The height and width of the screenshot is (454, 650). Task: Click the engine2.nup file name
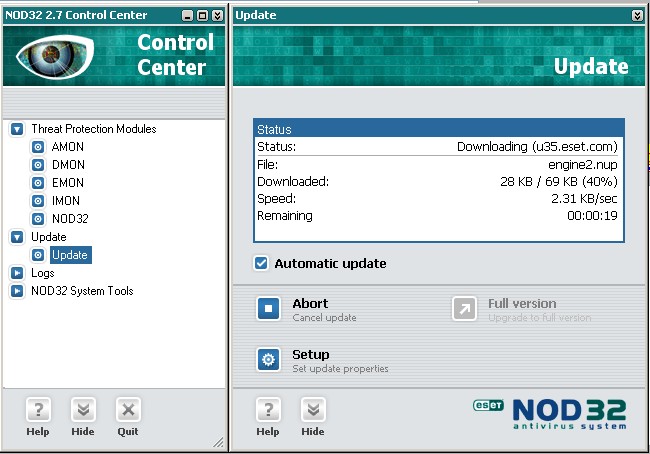coord(583,165)
